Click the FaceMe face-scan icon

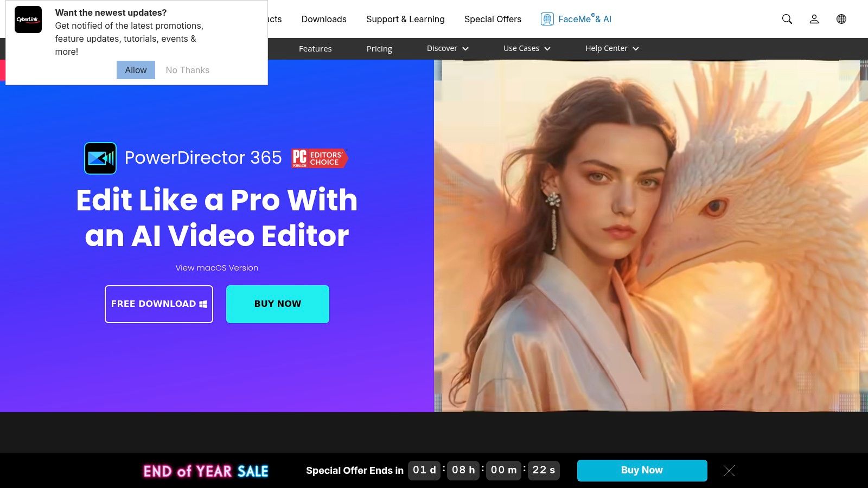(x=547, y=19)
